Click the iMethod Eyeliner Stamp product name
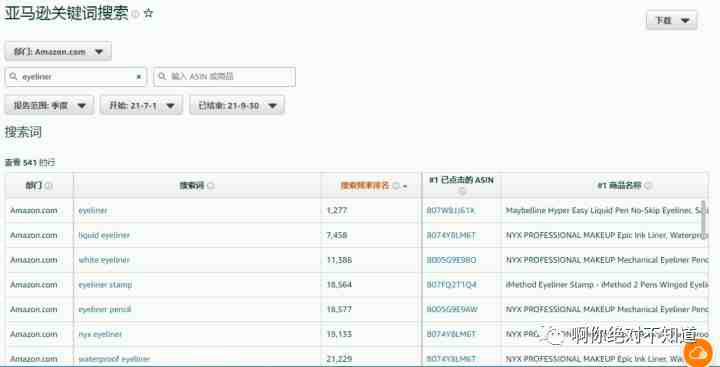Image resolution: width=720 pixels, height=367 pixels. [x=607, y=285]
